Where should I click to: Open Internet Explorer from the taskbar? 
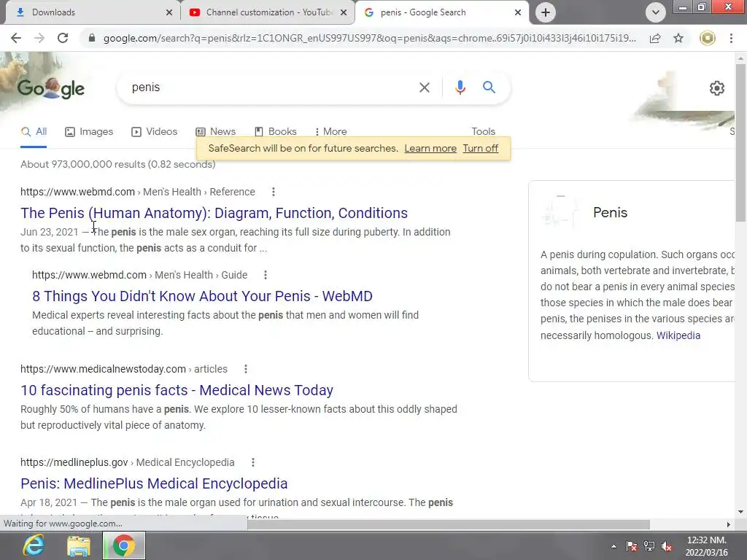coord(34,545)
